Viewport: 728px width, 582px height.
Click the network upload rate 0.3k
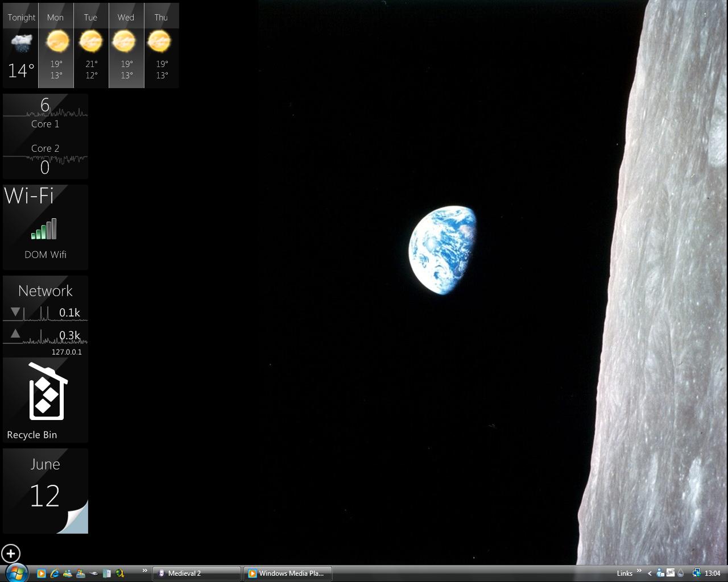(69, 335)
